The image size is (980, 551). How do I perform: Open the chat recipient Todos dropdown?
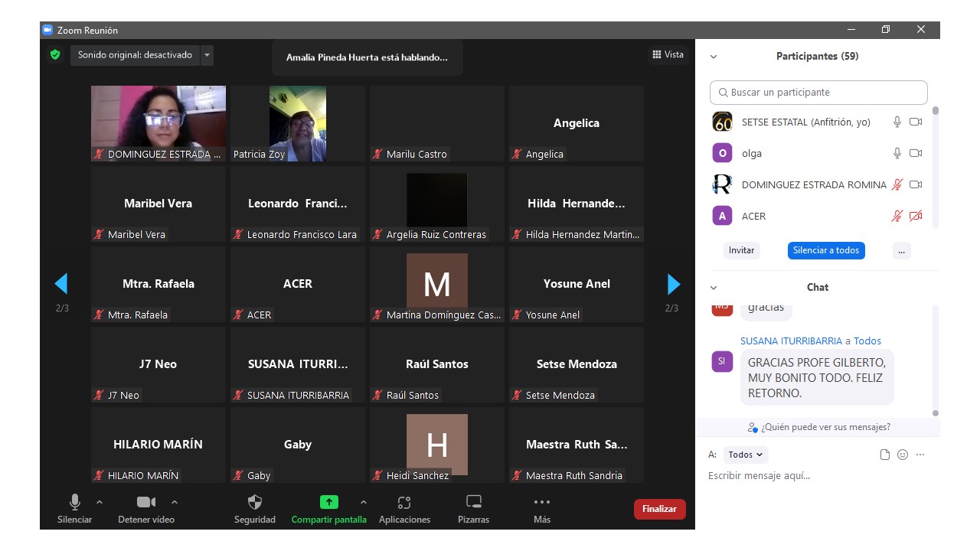coord(746,455)
